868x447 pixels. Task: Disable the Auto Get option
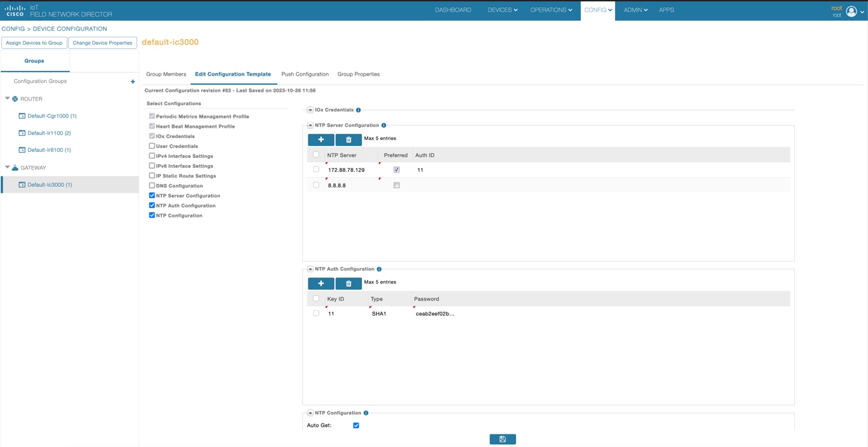[x=355, y=425]
